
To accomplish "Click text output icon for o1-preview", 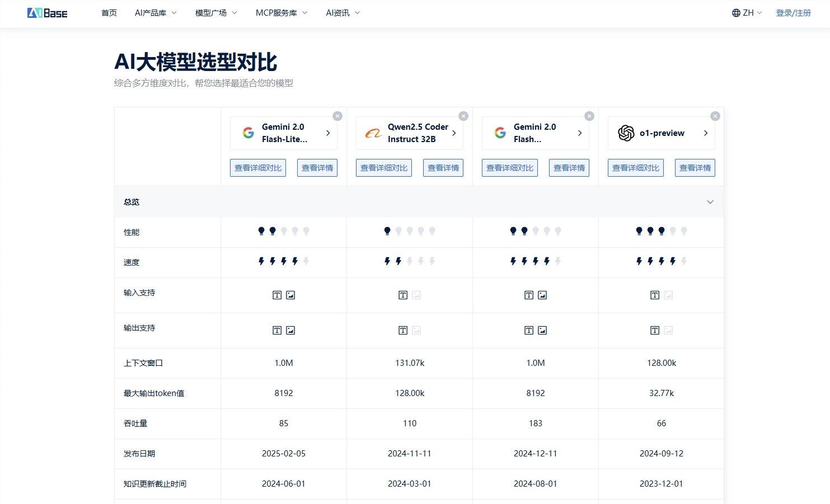I will coord(655,331).
